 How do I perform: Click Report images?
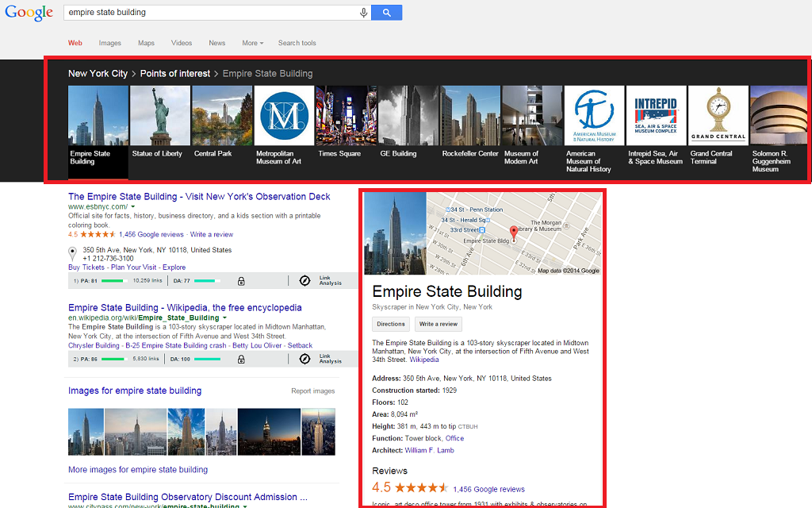[x=312, y=391]
